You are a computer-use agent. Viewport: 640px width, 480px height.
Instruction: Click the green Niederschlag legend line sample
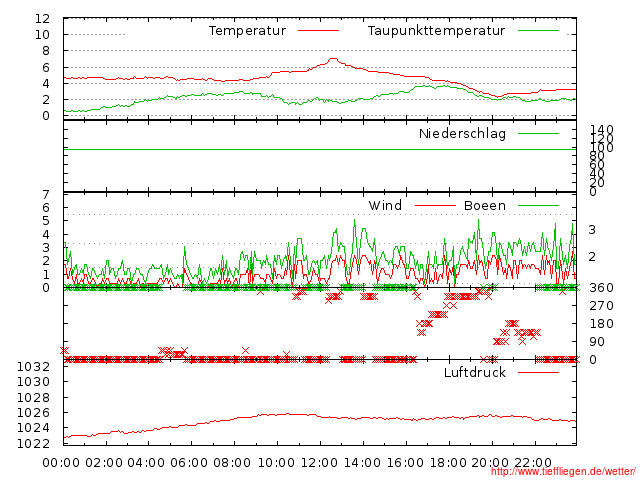click(538, 133)
